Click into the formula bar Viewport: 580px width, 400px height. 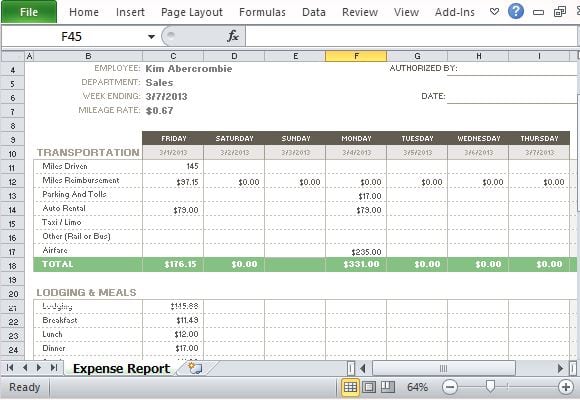coord(411,37)
